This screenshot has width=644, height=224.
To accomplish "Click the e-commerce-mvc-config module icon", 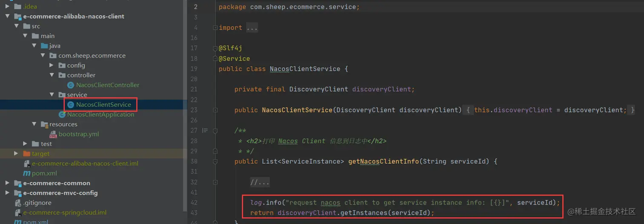I will (17, 192).
